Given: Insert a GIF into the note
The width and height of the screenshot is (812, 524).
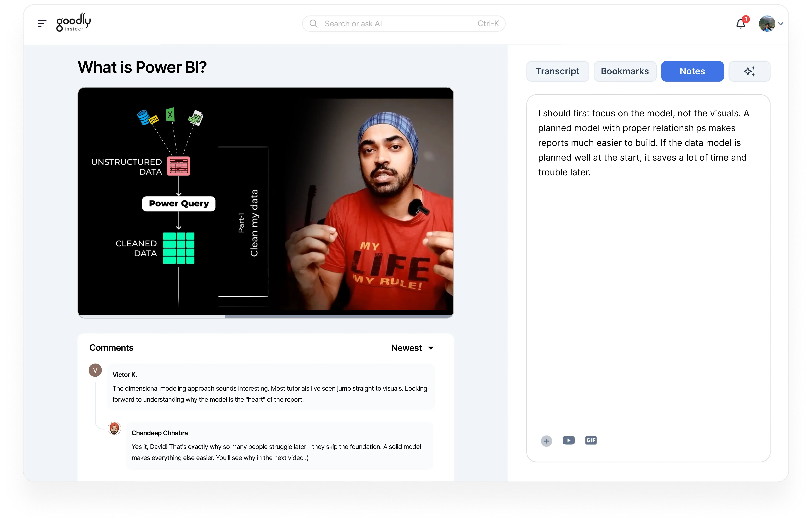Looking at the screenshot, I should point(591,440).
